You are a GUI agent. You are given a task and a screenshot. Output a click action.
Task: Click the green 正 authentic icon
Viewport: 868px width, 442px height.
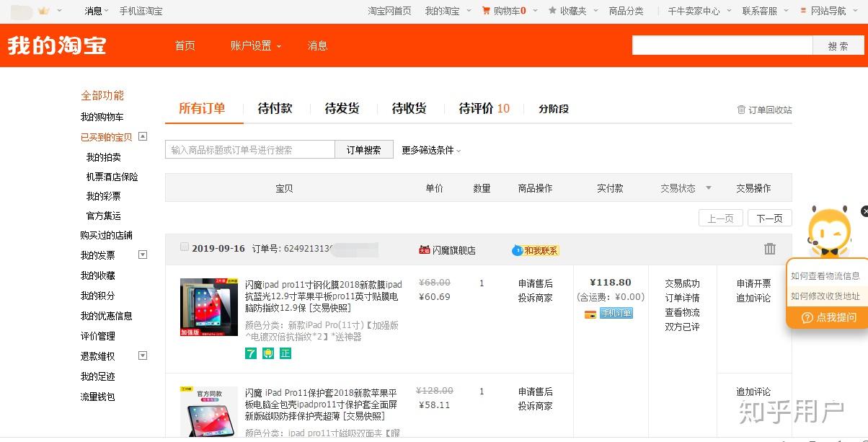tap(285, 353)
